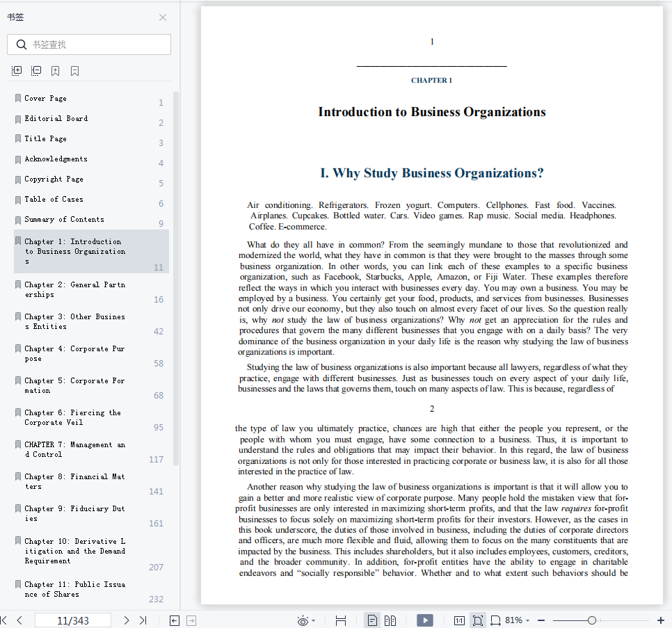The image size is (672, 628).
Task: Close the bookmarks panel
Action: [162, 17]
